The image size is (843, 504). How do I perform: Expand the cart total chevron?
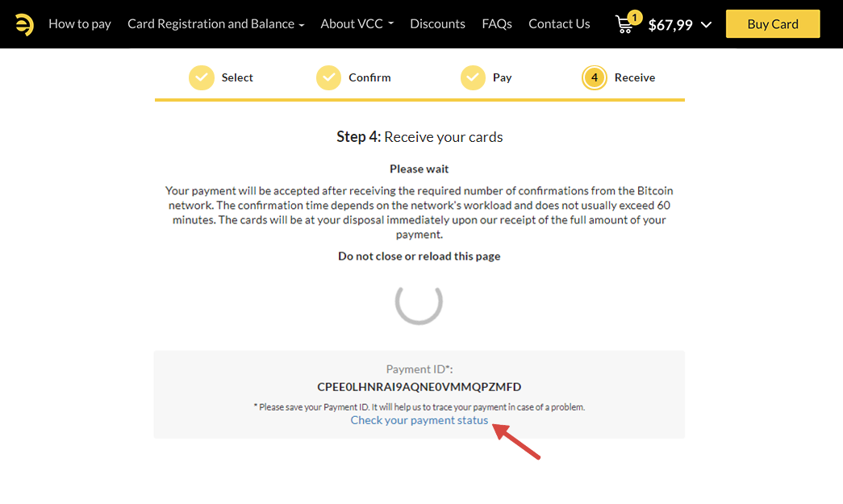707,25
